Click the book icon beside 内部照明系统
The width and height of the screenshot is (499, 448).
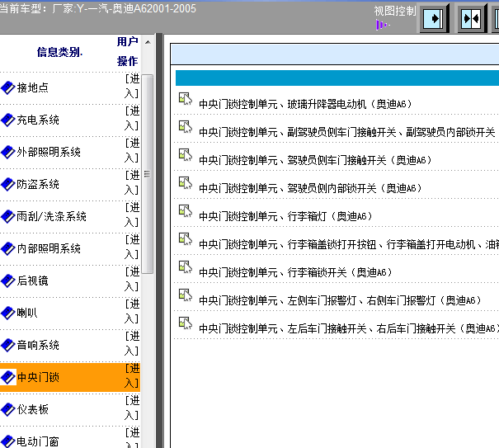(x=8, y=249)
